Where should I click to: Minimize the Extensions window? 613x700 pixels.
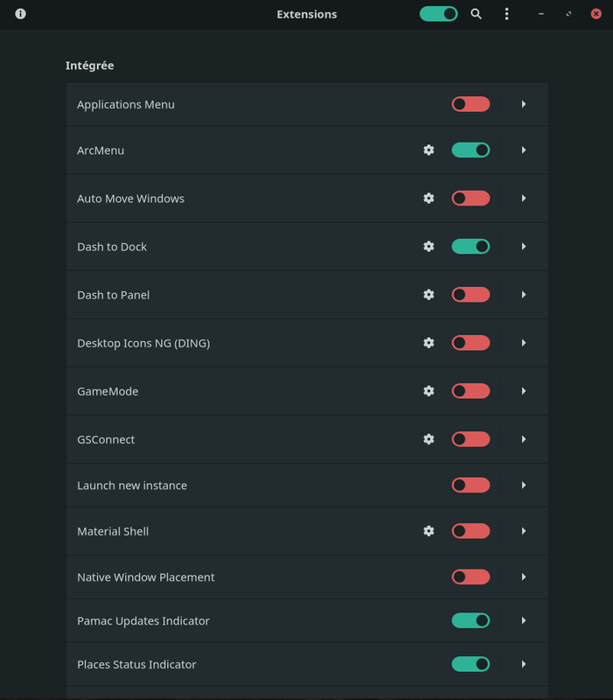541,14
